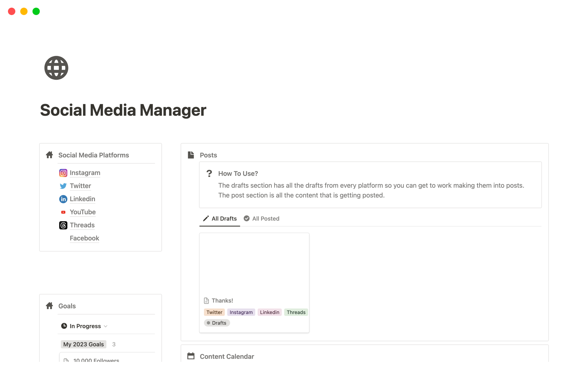The width and height of the screenshot is (588, 368).
Task: Click the globe icon at page top
Action: [x=56, y=68]
